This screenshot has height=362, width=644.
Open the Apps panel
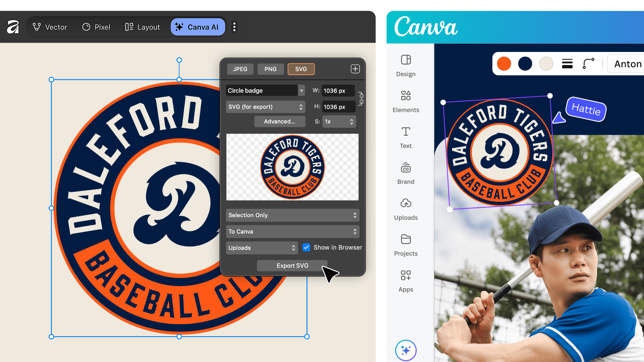coord(406,281)
